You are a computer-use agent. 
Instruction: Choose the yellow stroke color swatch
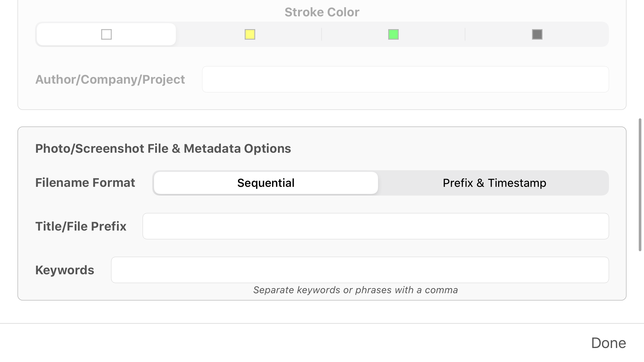pos(250,34)
